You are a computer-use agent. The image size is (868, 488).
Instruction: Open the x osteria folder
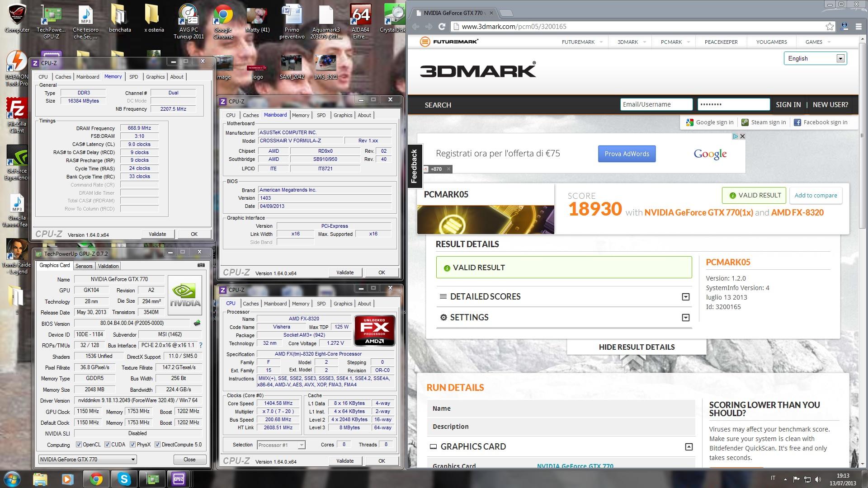[154, 19]
